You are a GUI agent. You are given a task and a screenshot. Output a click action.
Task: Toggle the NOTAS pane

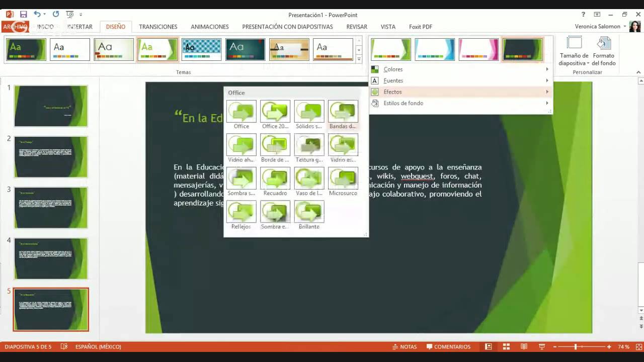(x=404, y=346)
